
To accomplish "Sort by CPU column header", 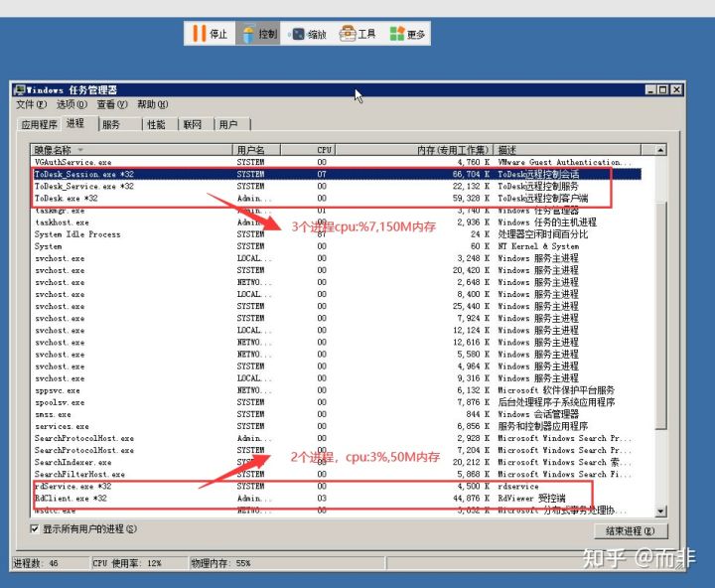I will (308, 150).
